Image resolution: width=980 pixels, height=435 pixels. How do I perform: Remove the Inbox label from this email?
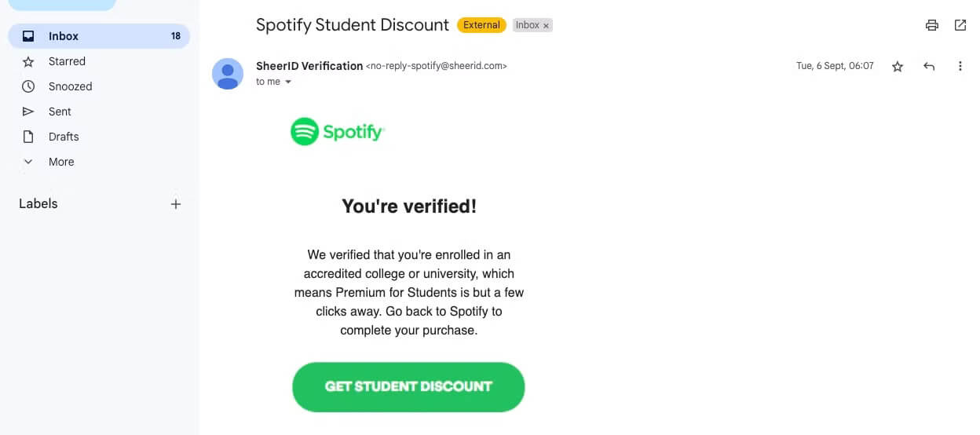coord(547,26)
